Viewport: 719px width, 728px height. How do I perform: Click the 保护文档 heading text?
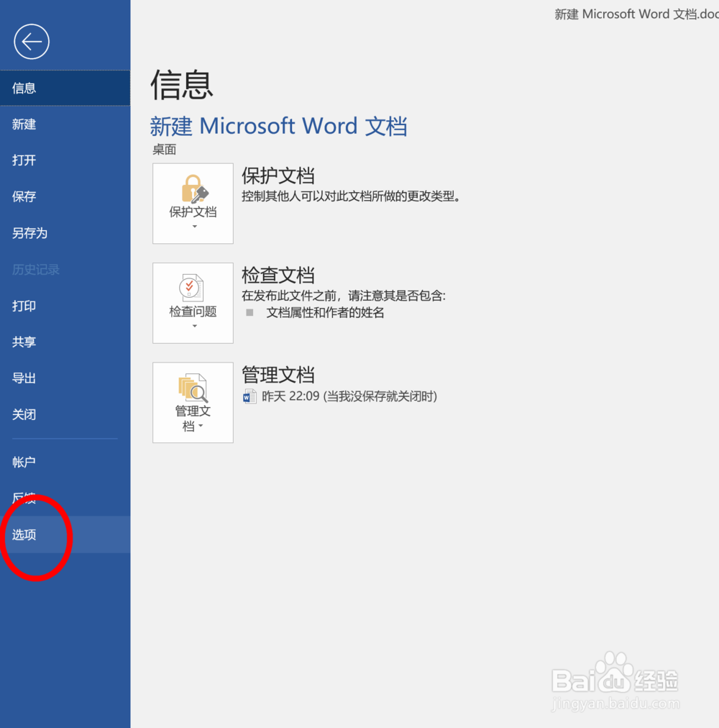tap(278, 176)
